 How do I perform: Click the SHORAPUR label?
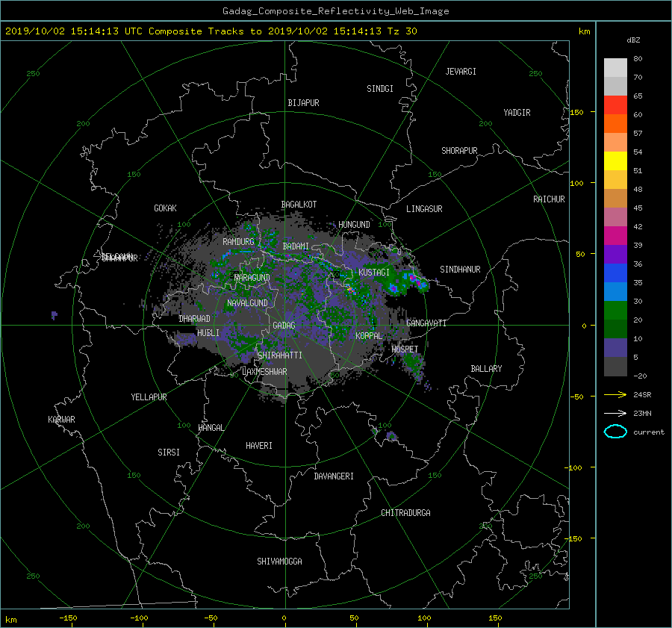pos(459,150)
